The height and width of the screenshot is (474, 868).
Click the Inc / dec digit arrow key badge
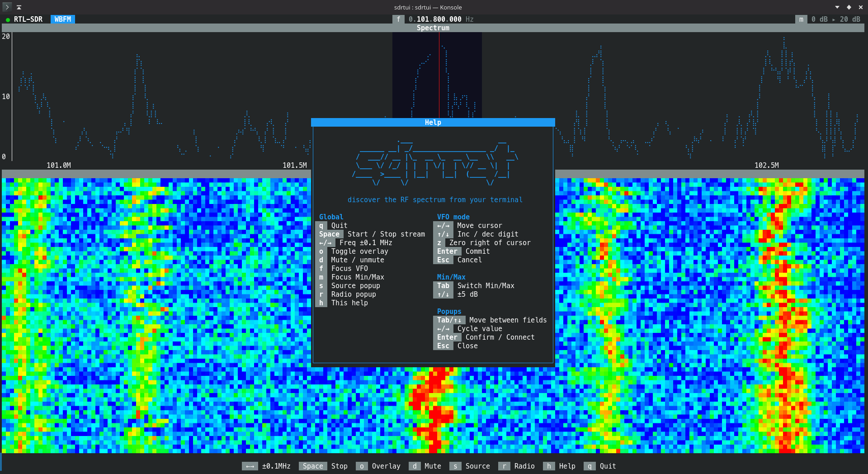pos(443,234)
